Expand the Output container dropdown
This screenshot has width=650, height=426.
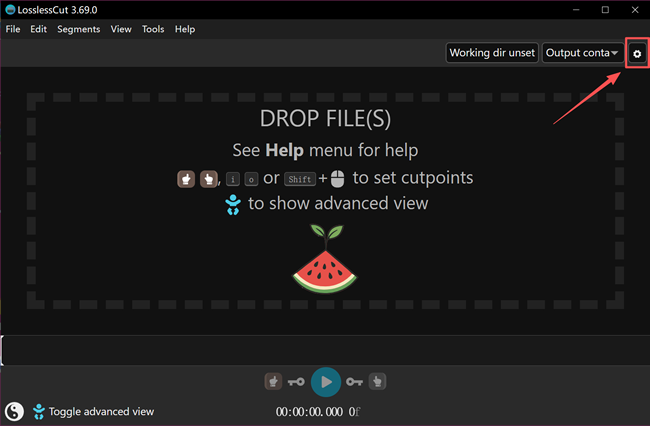[x=582, y=53]
